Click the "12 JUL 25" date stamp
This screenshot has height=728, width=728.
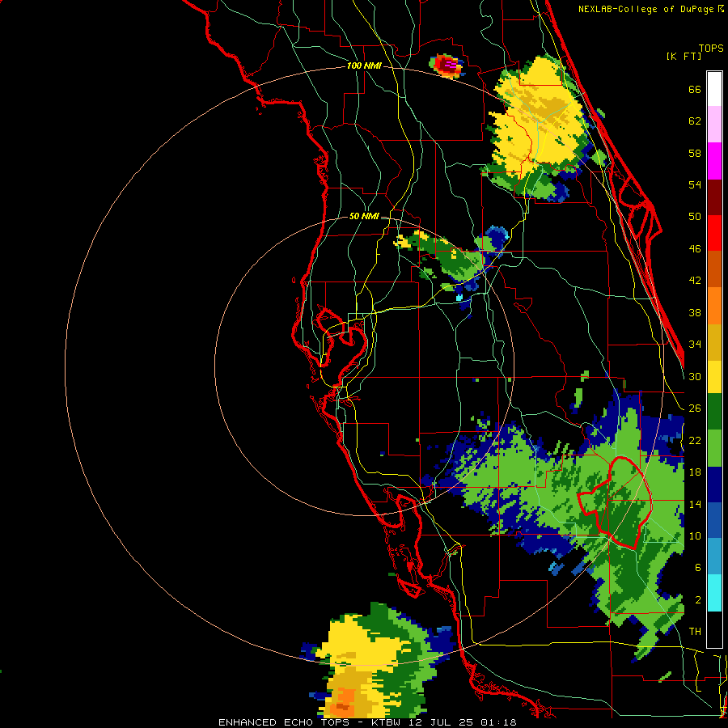point(442,722)
